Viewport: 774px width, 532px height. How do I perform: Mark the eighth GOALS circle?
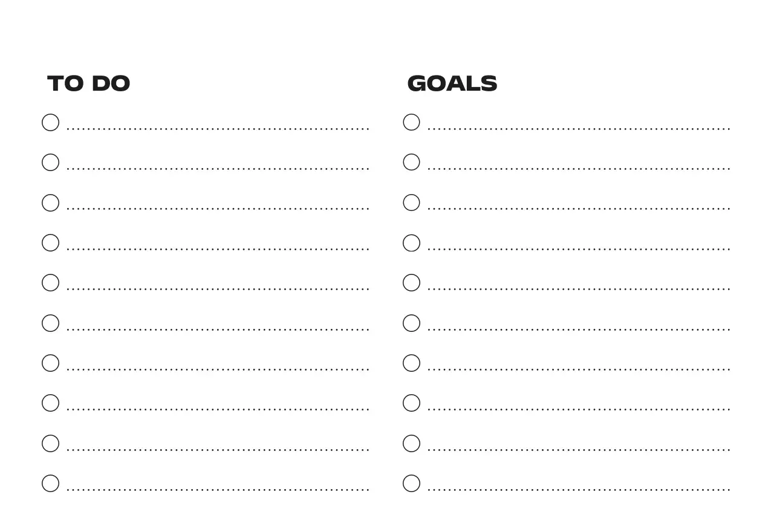coord(411,403)
